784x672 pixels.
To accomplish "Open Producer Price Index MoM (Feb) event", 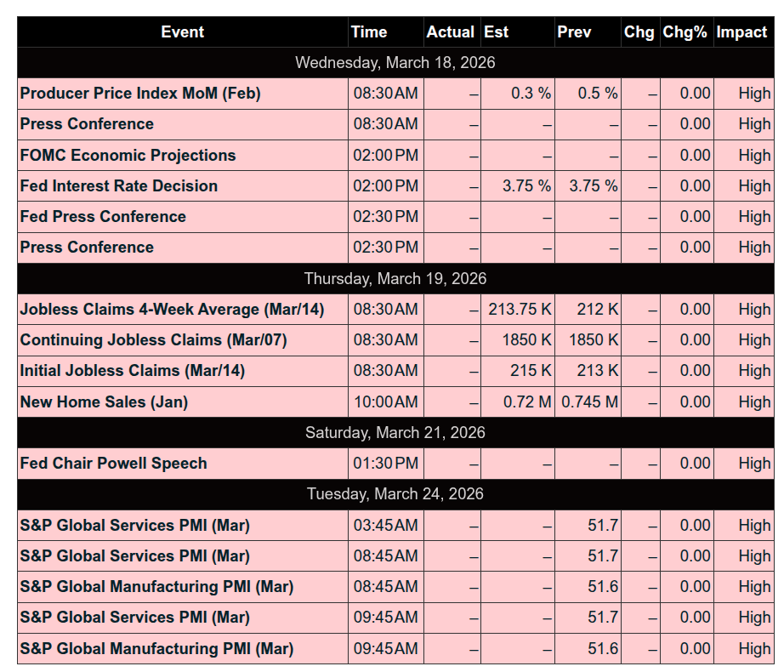I will click(x=140, y=94).
